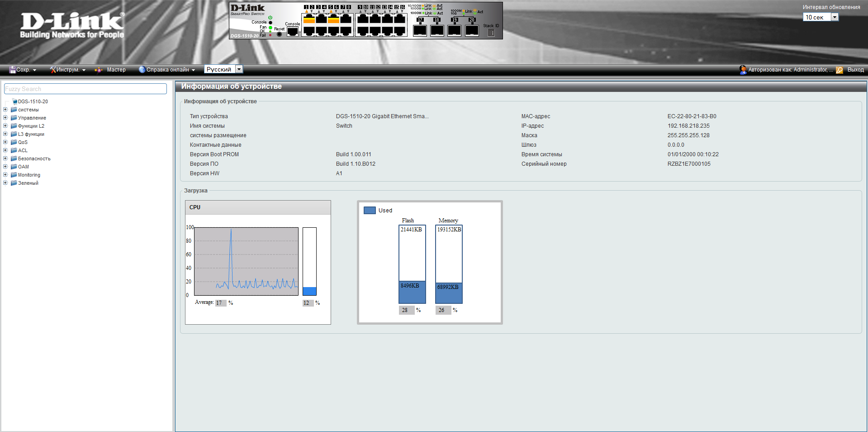Click the Logout key icon
Image resolution: width=868 pixels, height=432 pixels.
click(x=839, y=70)
